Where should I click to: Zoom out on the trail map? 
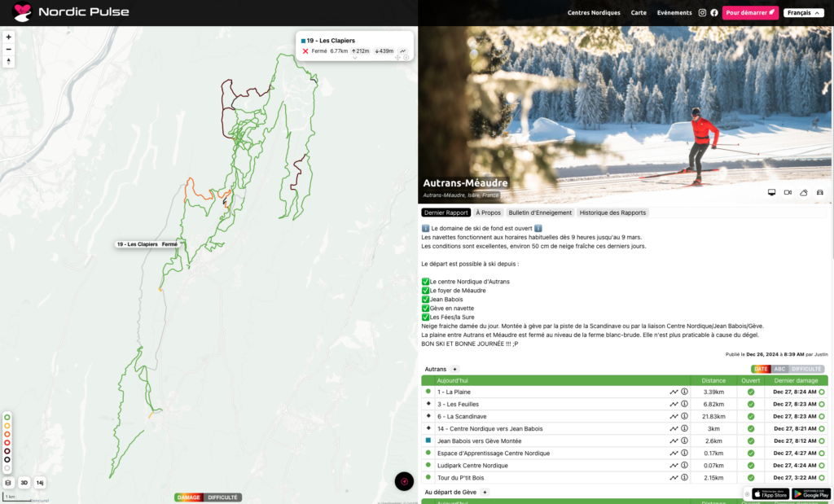pos(8,50)
